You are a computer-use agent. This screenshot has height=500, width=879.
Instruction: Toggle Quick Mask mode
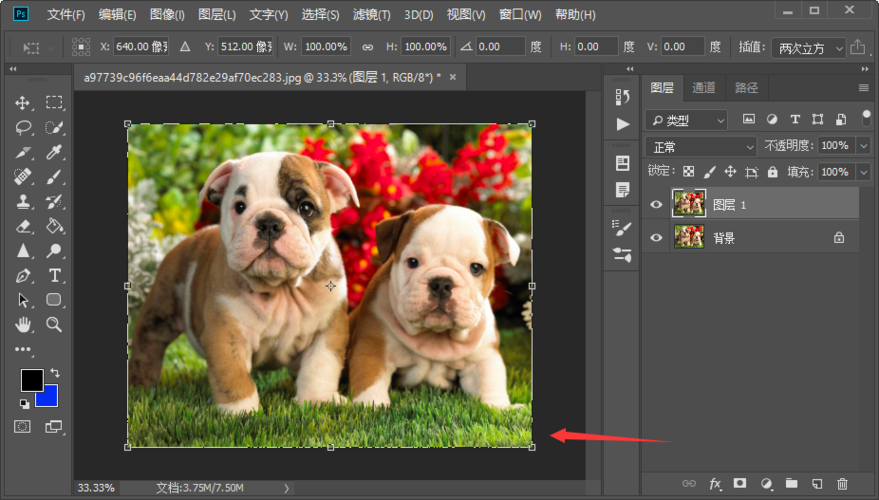(22, 427)
